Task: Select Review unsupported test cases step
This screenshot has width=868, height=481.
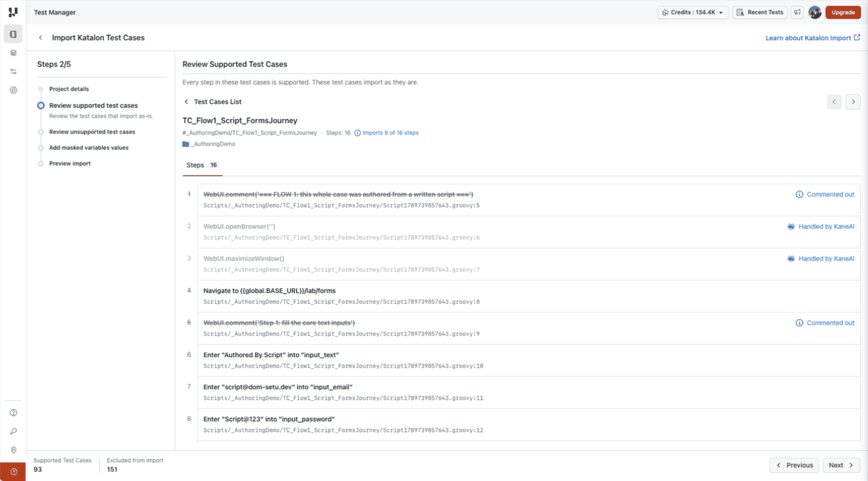Action: (92, 132)
